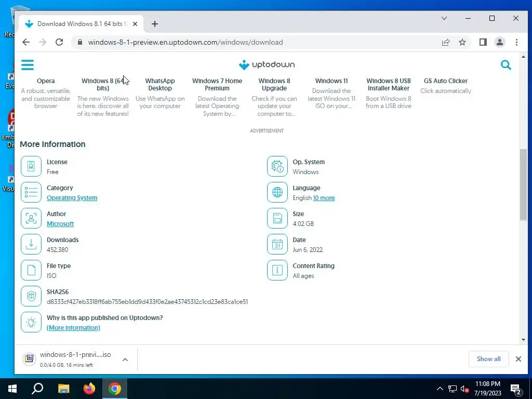Click the Language globe icon
Screen dimensions: 532x399
tap(277, 192)
